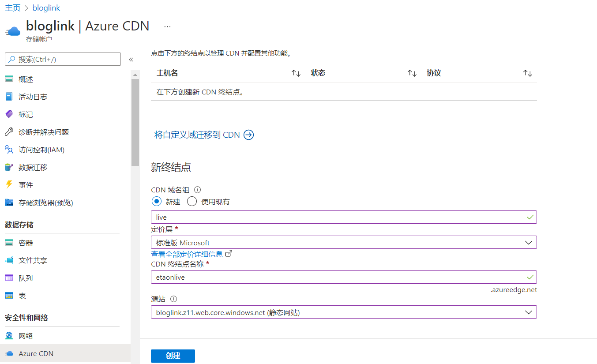This screenshot has height=364, width=597.
Task: Click the 在下方创建新 CDN 终结点。 row text
Action: point(200,92)
